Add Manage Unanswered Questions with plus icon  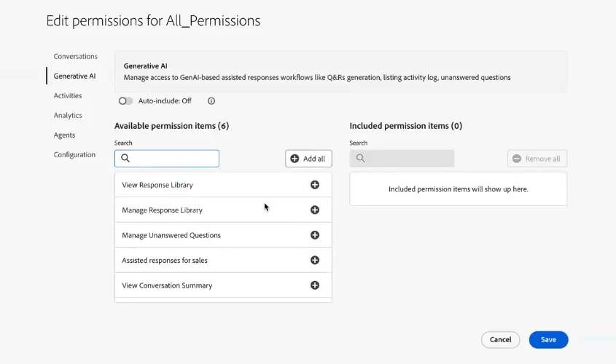click(315, 235)
